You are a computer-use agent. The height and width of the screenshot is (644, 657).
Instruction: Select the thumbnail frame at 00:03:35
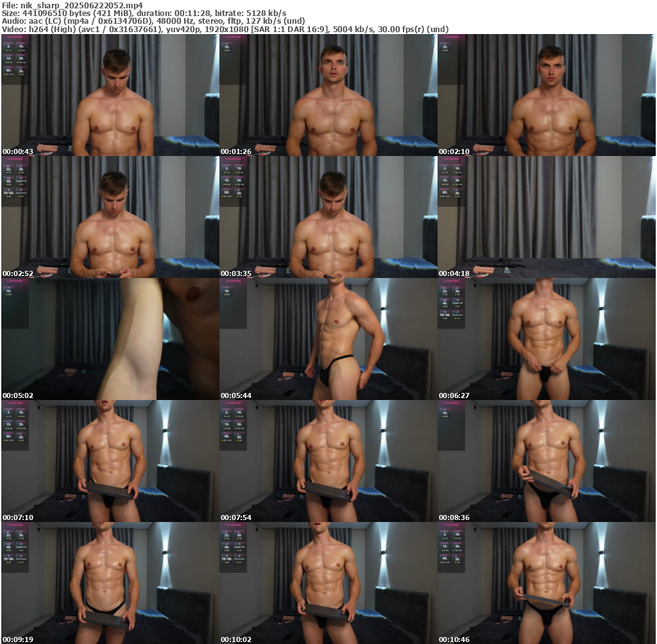point(328,217)
